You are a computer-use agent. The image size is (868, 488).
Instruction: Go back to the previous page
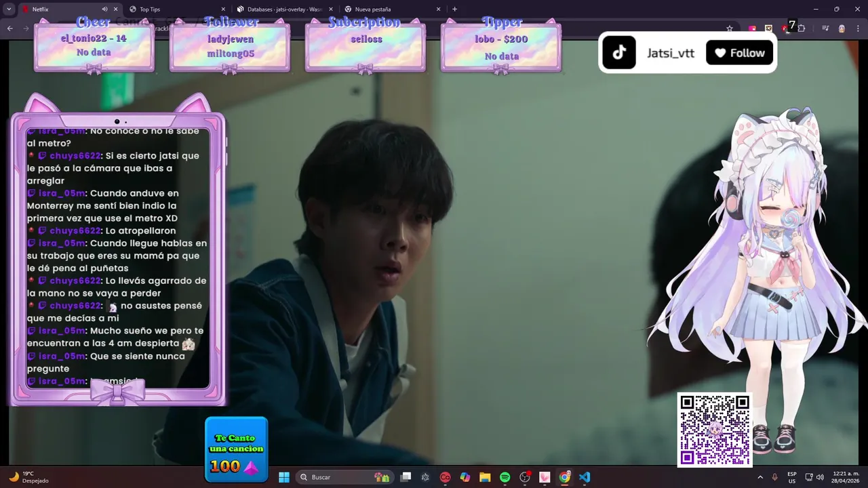[9, 28]
